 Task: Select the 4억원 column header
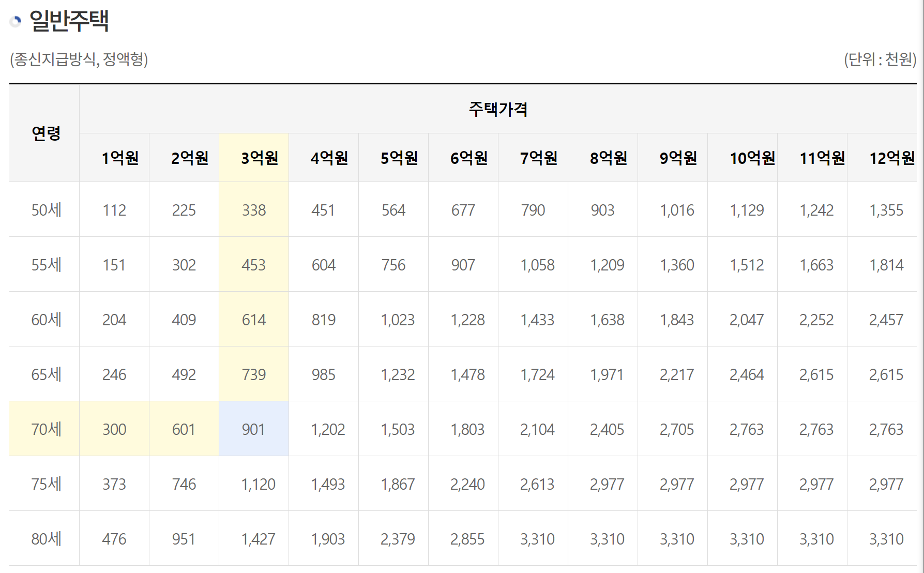click(x=324, y=158)
